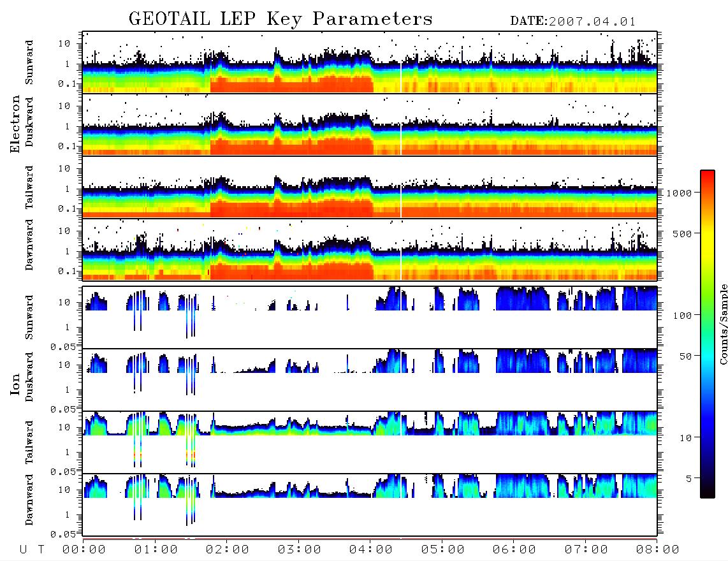The image size is (728, 561).
Task: Click "0.1" tick of Electron Sunward panel
Action: coord(66,84)
